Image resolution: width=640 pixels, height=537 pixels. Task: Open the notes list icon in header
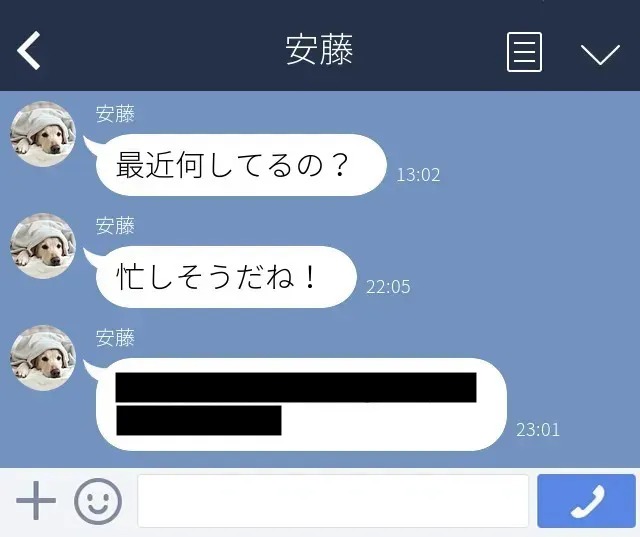tap(524, 52)
